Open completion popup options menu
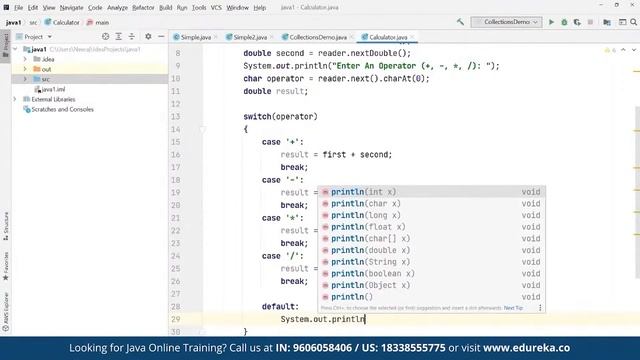Screen dimensions: 640x360 pos(540,308)
